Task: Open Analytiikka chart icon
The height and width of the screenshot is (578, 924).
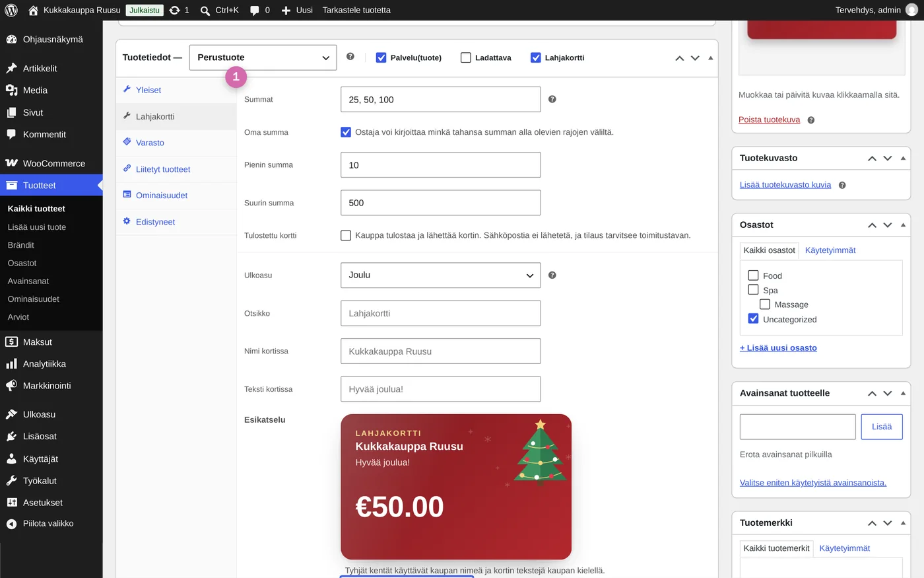Action: [11, 364]
